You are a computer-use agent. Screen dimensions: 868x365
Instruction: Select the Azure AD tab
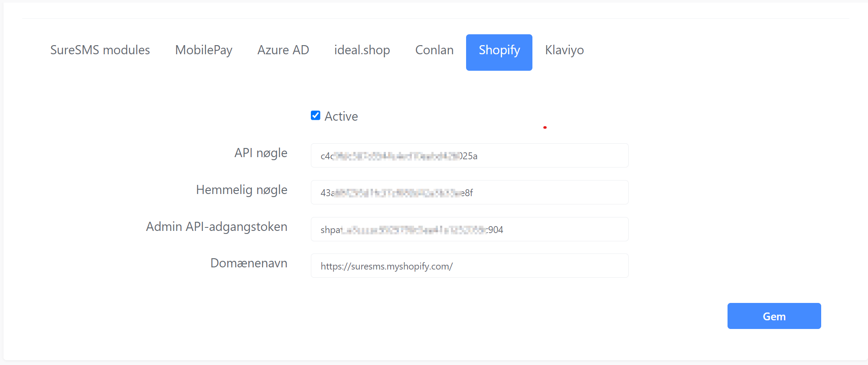pos(283,50)
